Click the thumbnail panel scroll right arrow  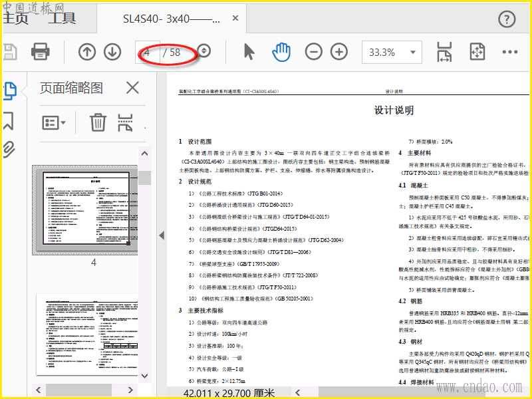coord(130,390)
